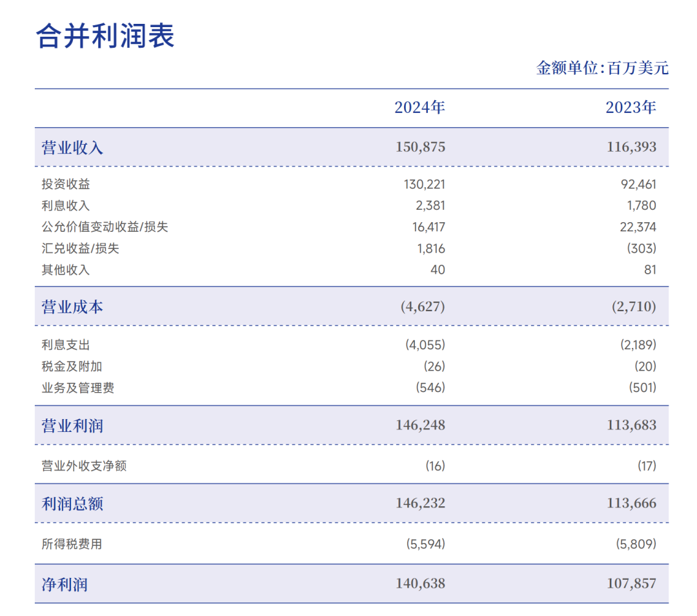The image size is (697, 616).
Task: Select the 公允价值变动收益/损失 row label
Action: pyautogui.click(x=105, y=227)
